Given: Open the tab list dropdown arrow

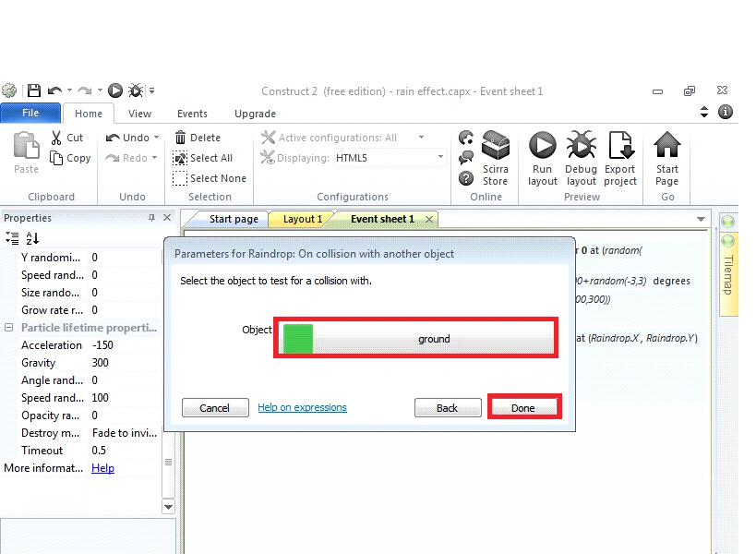Looking at the screenshot, I should click(x=701, y=220).
